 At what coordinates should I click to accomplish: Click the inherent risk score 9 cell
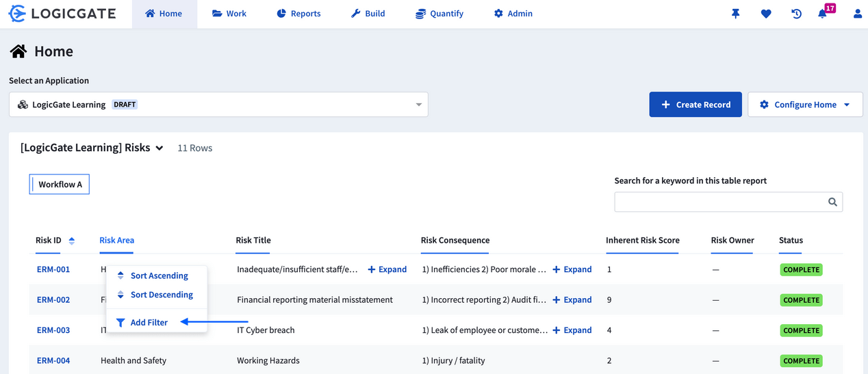click(609, 299)
